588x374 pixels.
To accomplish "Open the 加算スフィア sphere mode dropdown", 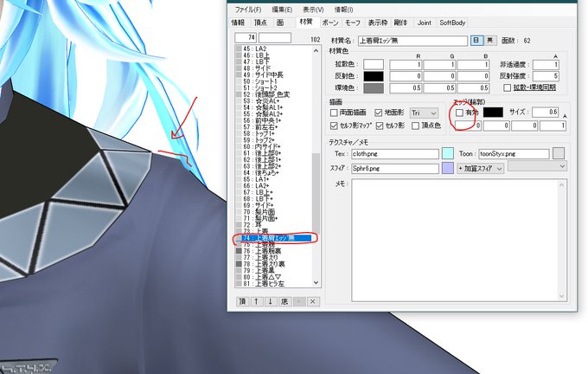I will (x=480, y=169).
